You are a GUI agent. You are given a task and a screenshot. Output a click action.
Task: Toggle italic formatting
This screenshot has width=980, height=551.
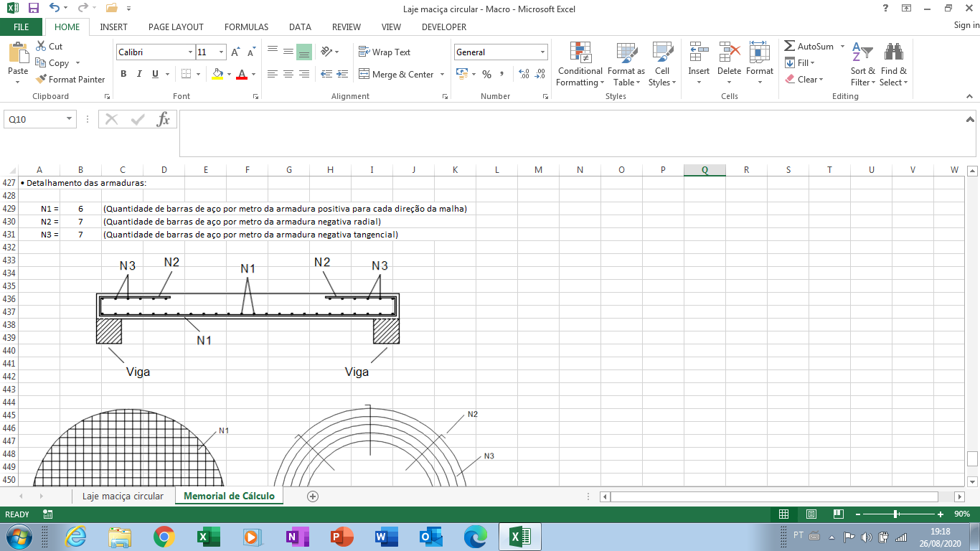point(139,74)
